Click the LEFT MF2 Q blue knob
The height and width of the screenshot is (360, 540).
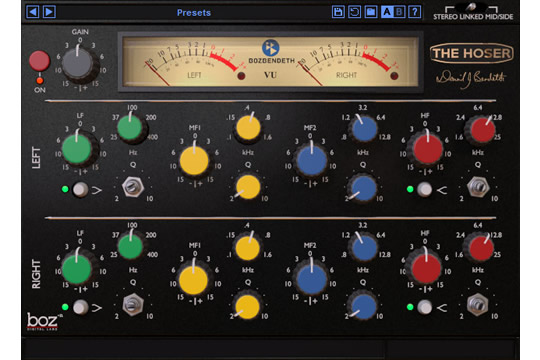click(x=363, y=188)
